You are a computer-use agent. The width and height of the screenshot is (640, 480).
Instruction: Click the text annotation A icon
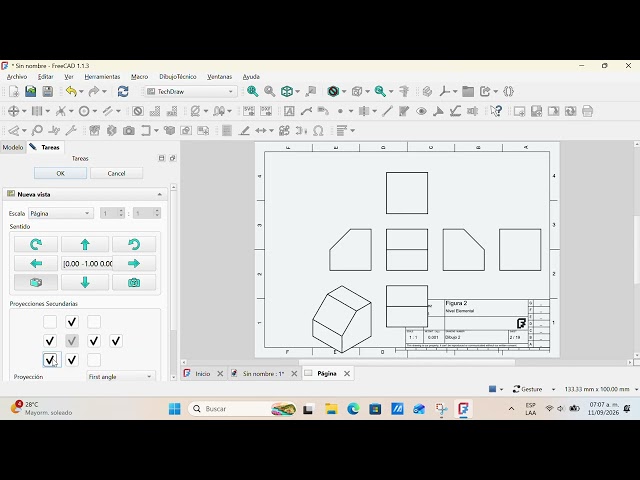pos(289,111)
